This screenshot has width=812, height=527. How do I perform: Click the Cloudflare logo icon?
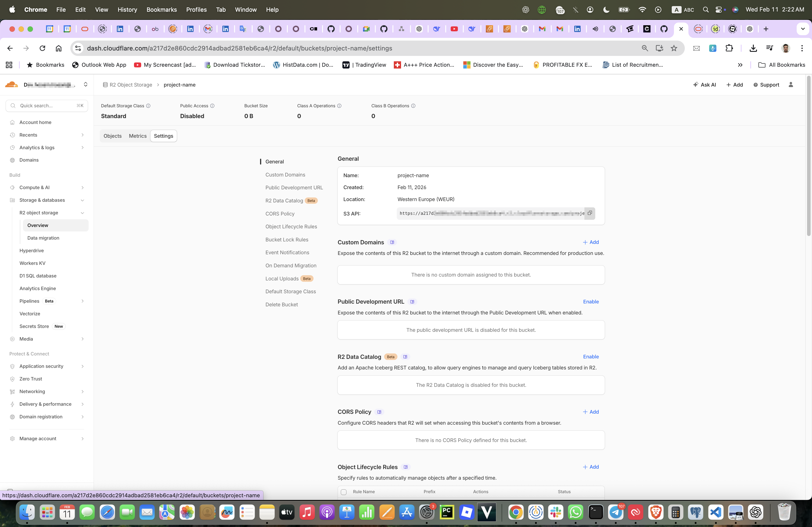12,85
